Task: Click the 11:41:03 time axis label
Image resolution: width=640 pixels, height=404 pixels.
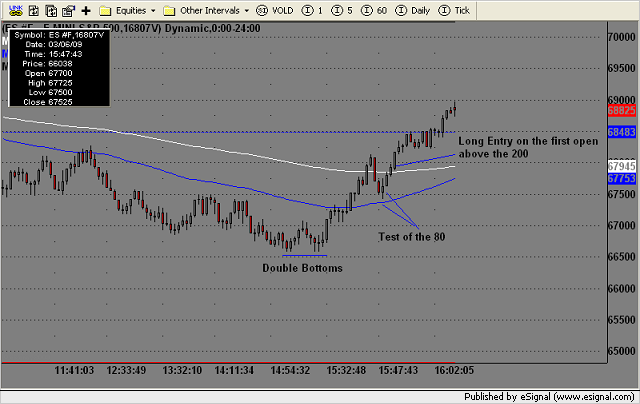Action: 74,370
